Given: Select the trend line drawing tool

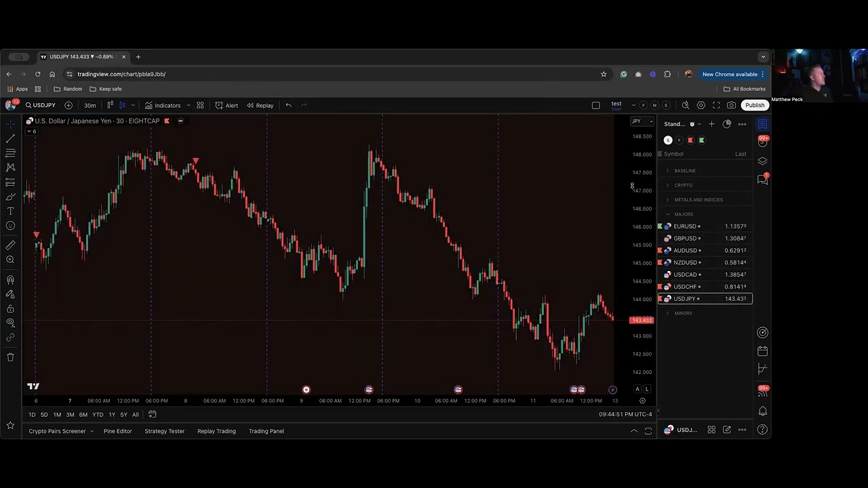Looking at the screenshot, I should point(10,138).
